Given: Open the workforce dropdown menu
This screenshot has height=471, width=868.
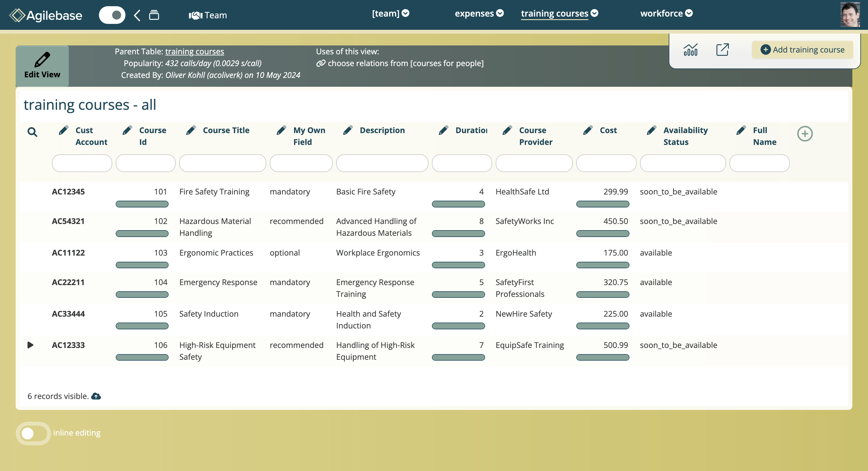Looking at the screenshot, I should (666, 14).
